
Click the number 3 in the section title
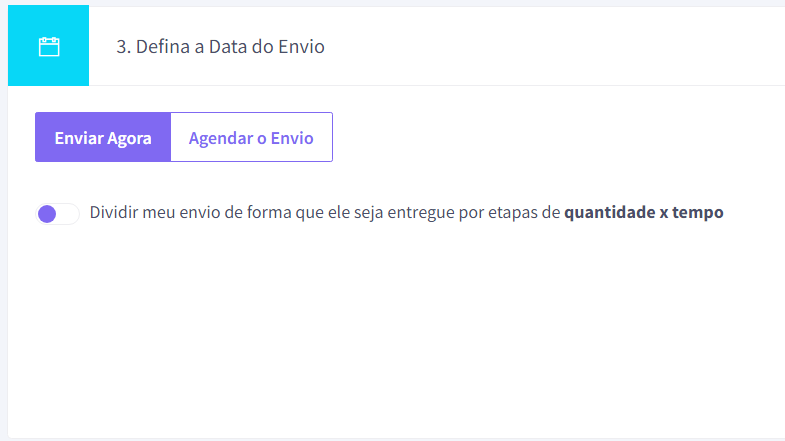coord(123,47)
